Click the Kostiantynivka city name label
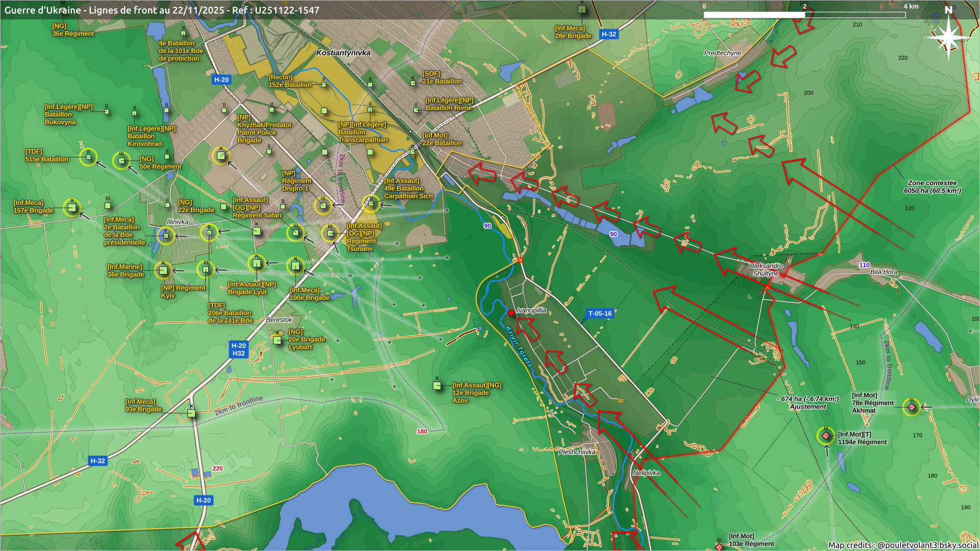 pos(343,53)
